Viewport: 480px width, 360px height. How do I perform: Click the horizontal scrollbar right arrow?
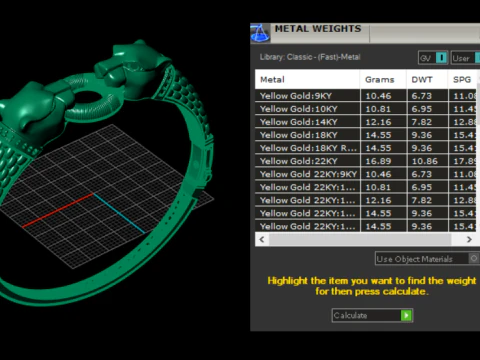[469, 239]
